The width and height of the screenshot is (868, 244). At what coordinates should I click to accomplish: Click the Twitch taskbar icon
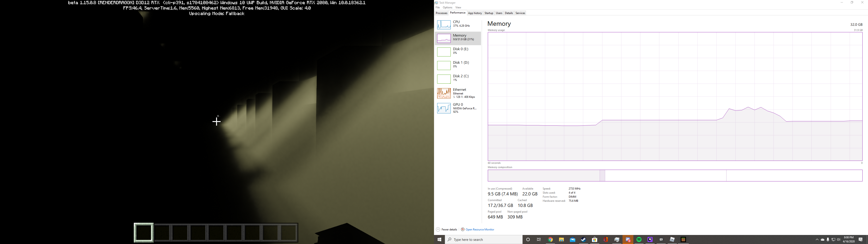tap(650, 240)
